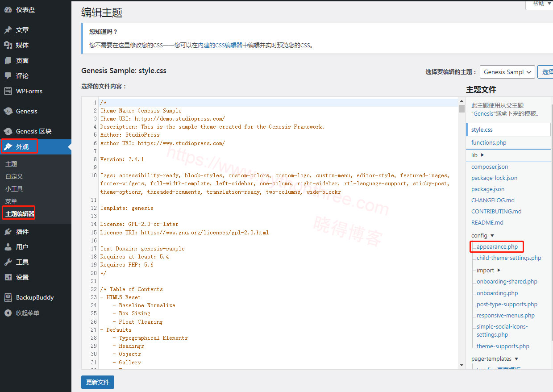Click the Dashboard (仪表盘) gauge icon

coord(8,9)
